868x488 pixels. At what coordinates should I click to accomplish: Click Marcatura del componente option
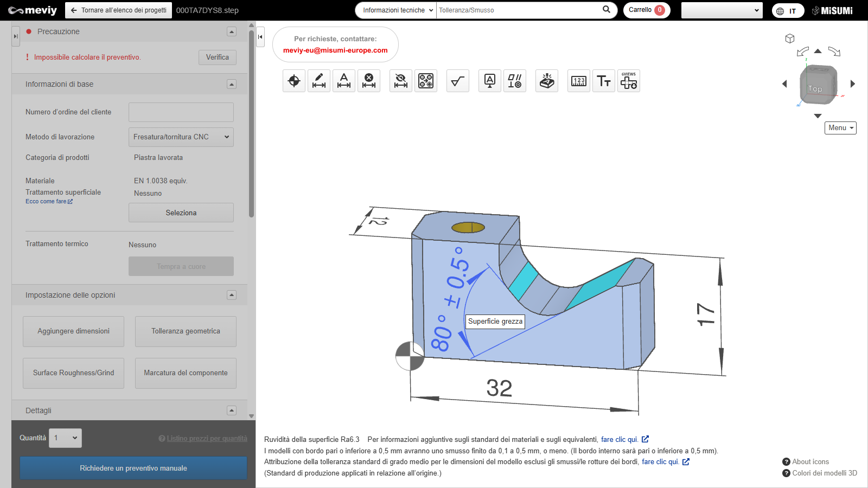coord(186,373)
